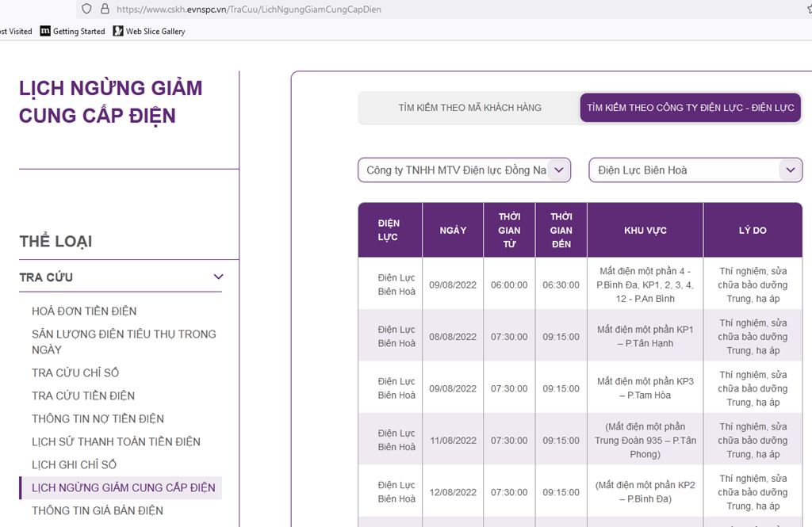Switch to Tìm kiếm theo công ty điện lực tab
Image resolution: width=812 pixels, height=527 pixels.
691,108
